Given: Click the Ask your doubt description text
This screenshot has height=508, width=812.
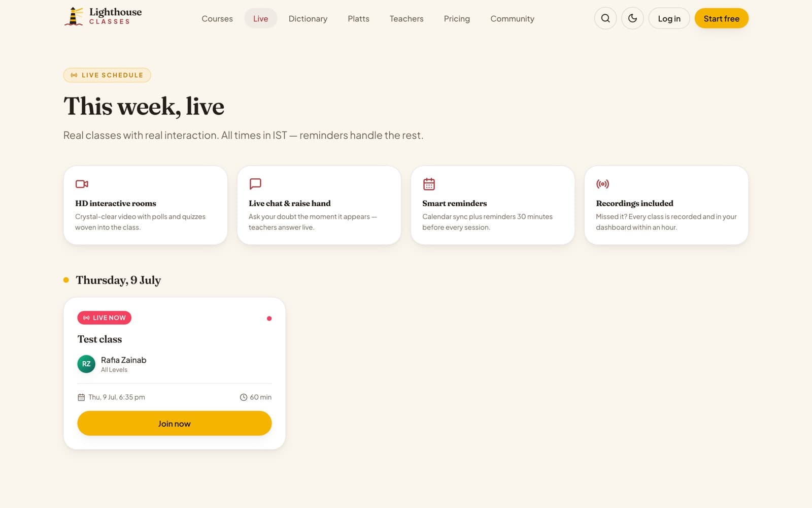Looking at the screenshot, I should 313,222.
